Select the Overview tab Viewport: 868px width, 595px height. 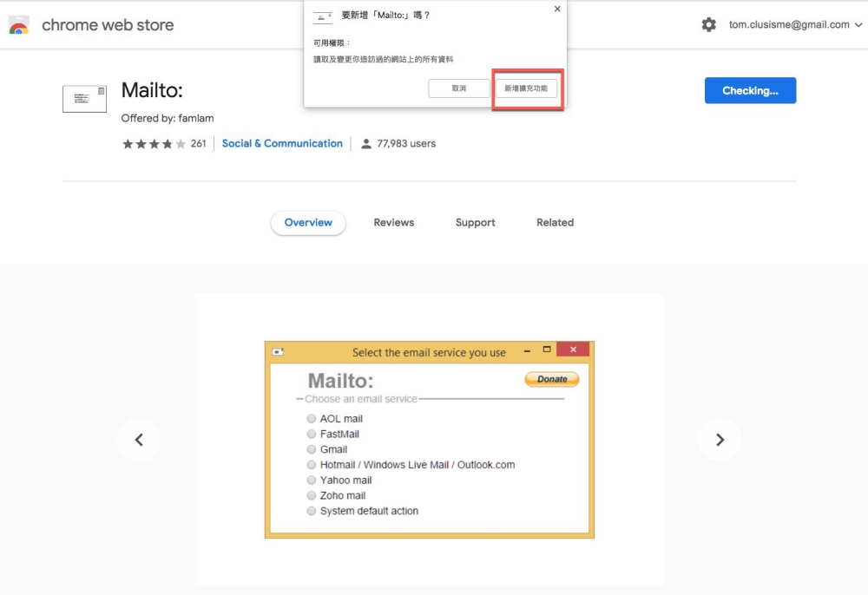308,222
